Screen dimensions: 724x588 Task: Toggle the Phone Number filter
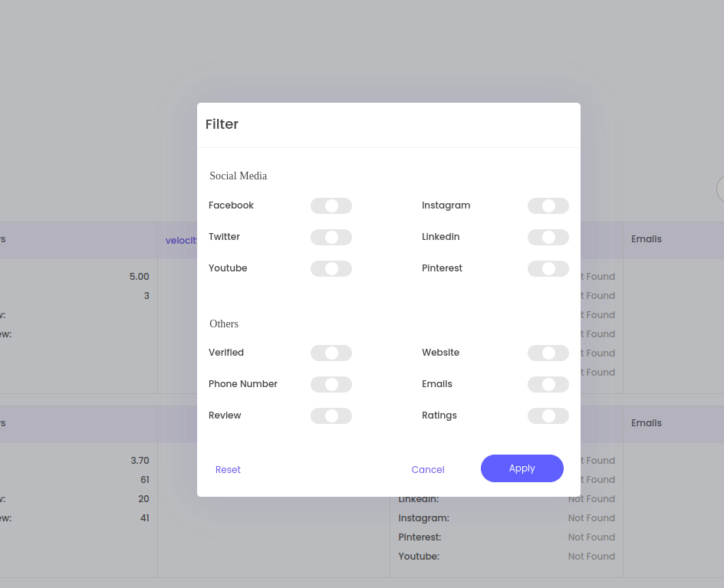click(x=331, y=384)
